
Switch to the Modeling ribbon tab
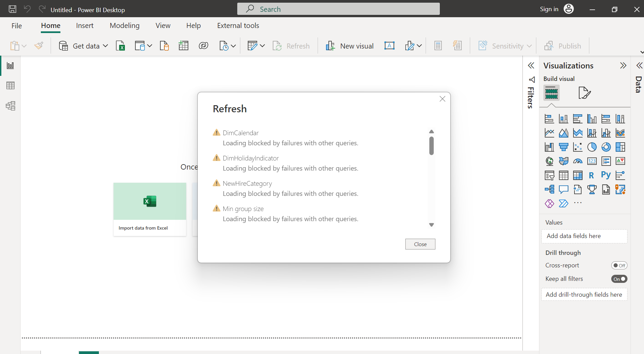click(125, 25)
